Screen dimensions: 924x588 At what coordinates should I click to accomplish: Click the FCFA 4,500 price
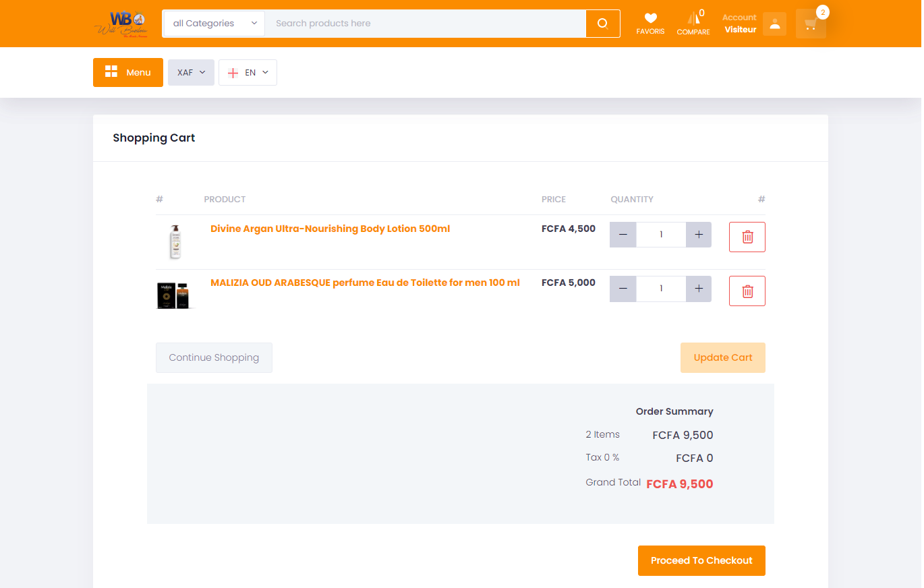pyautogui.click(x=569, y=229)
